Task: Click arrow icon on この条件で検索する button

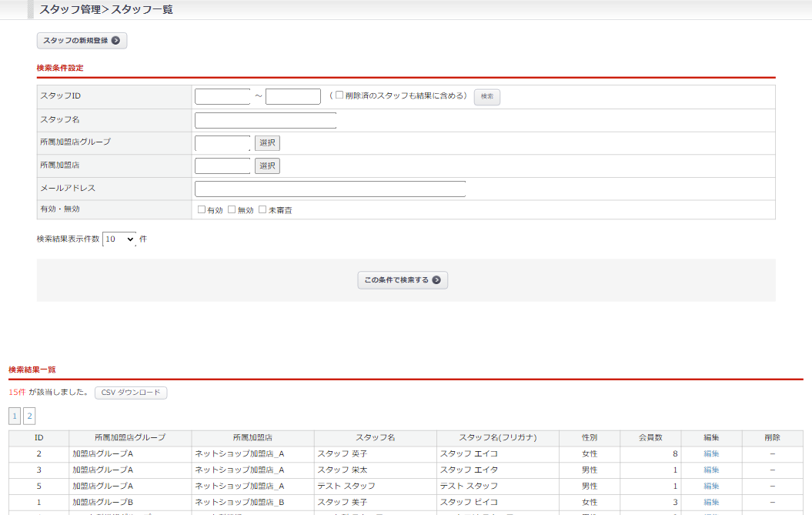Action: (x=436, y=279)
